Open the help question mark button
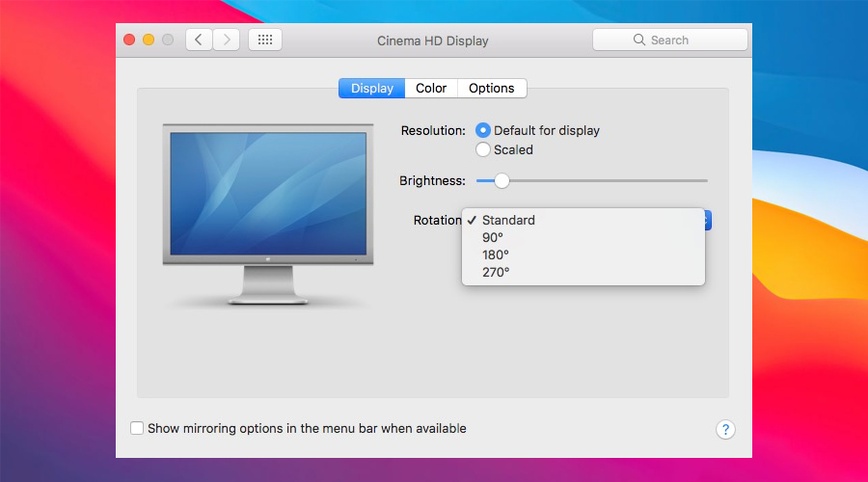This screenshot has height=482, width=868. coord(725,429)
